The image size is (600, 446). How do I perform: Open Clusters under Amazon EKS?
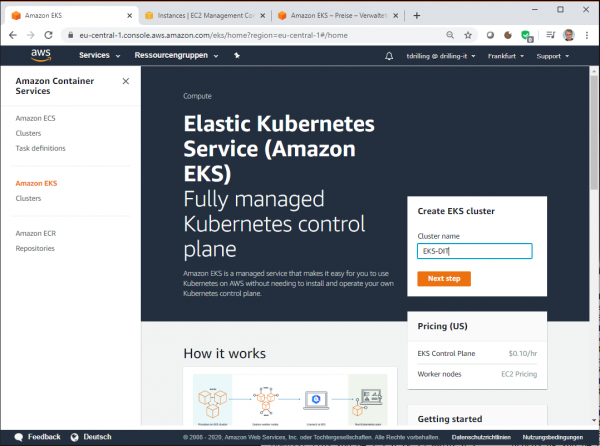[28, 198]
